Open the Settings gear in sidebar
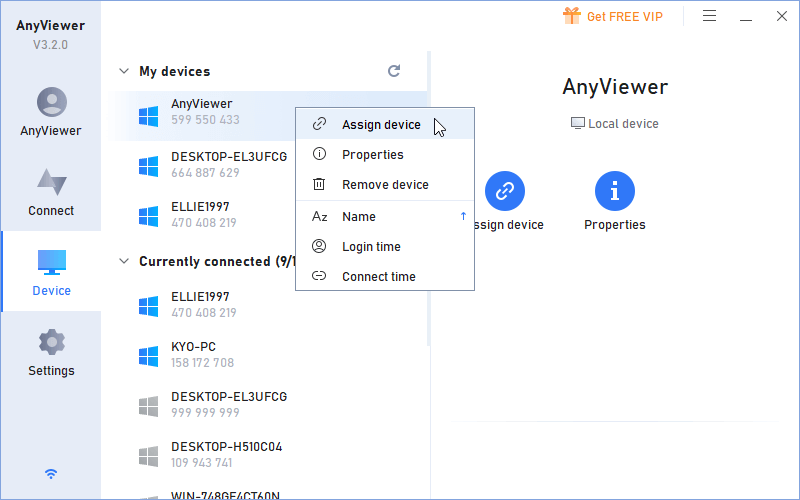The width and height of the screenshot is (800, 500). pyautogui.click(x=51, y=343)
